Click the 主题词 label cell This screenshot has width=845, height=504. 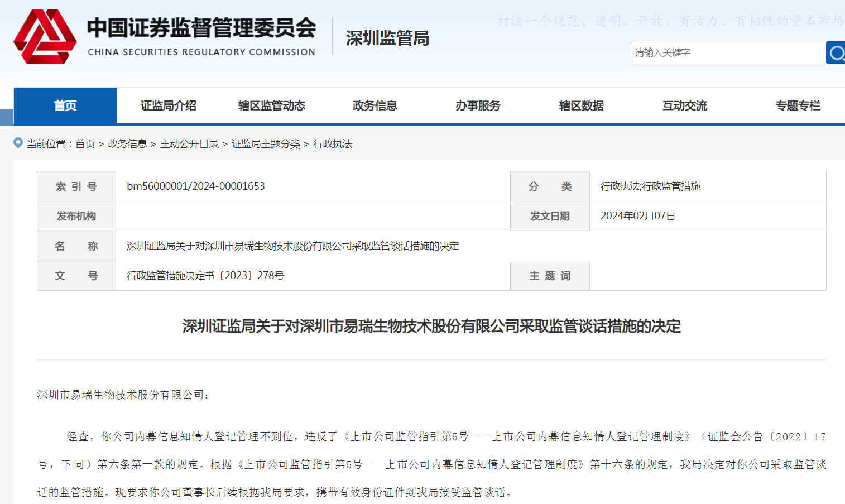click(550, 276)
